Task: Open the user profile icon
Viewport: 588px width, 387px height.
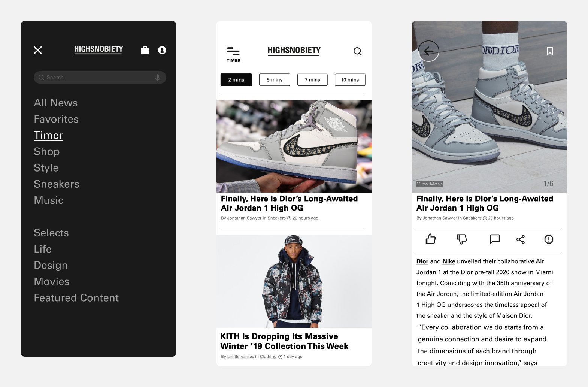Action: click(x=162, y=50)
